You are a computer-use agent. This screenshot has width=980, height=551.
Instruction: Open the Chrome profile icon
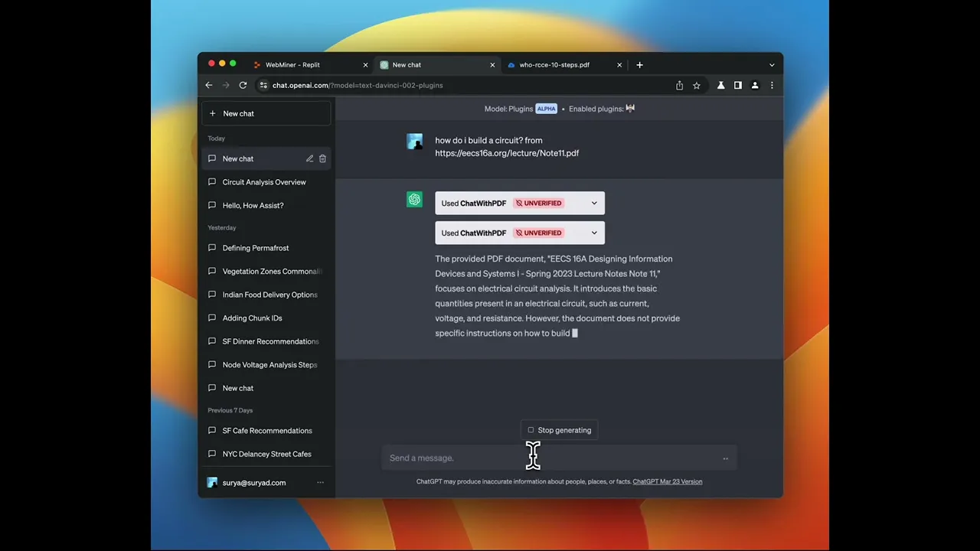coord(755,86)
